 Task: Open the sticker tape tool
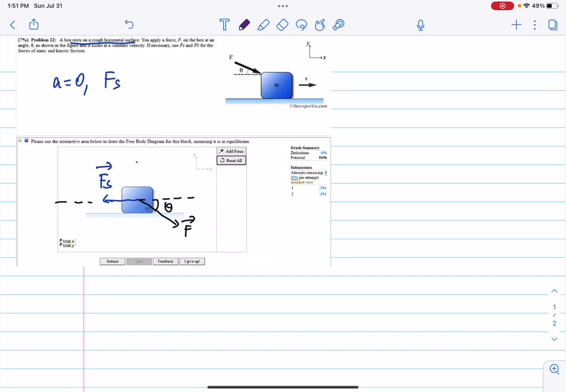338,24
